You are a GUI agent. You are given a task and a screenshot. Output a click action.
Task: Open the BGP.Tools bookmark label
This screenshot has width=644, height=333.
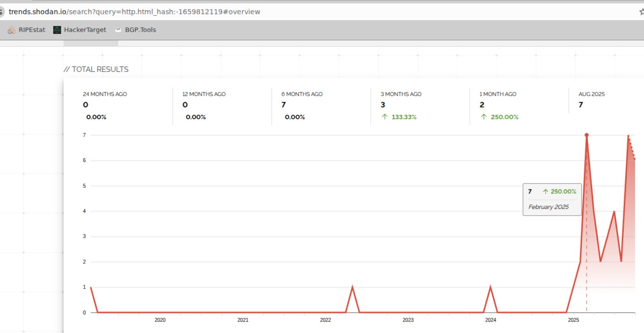click(140, 30)
